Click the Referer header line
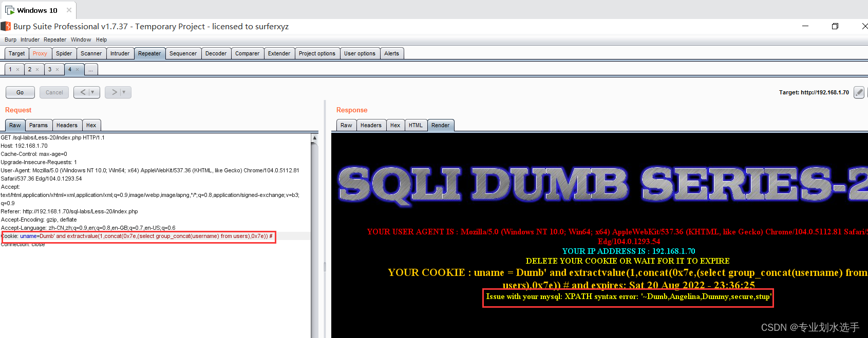This screenshot has height=338, width=868. click(x=69, y=211)
